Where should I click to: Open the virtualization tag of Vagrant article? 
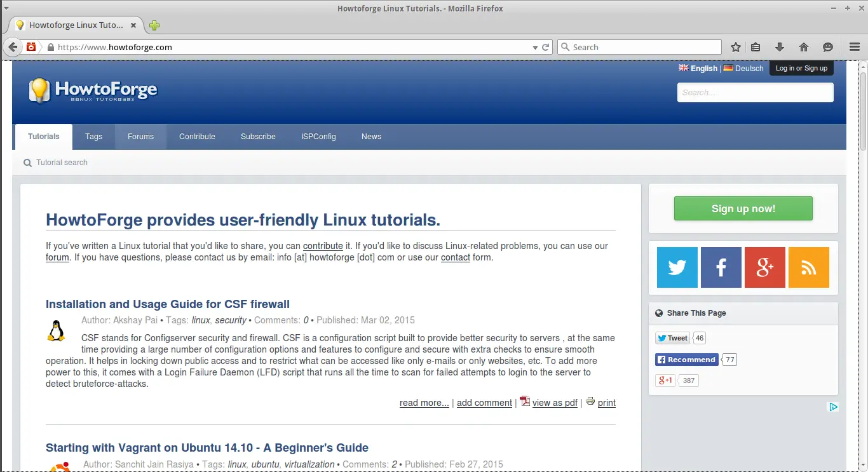tap(309, 464)
